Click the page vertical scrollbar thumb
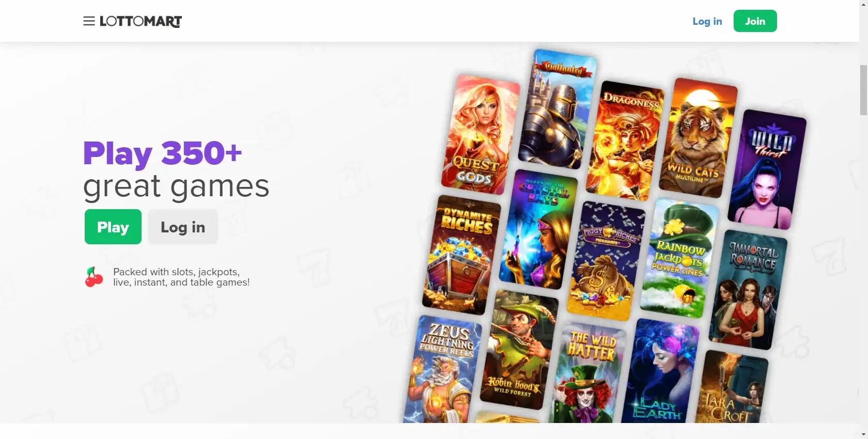Viewport: 868px width, 439px height. [x=863, y=90]
